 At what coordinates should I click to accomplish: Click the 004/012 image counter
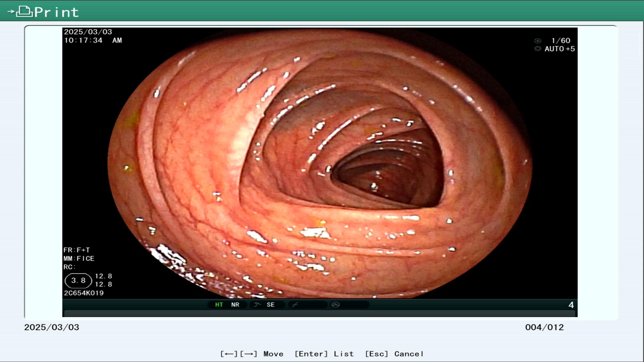tap(544, 327)
